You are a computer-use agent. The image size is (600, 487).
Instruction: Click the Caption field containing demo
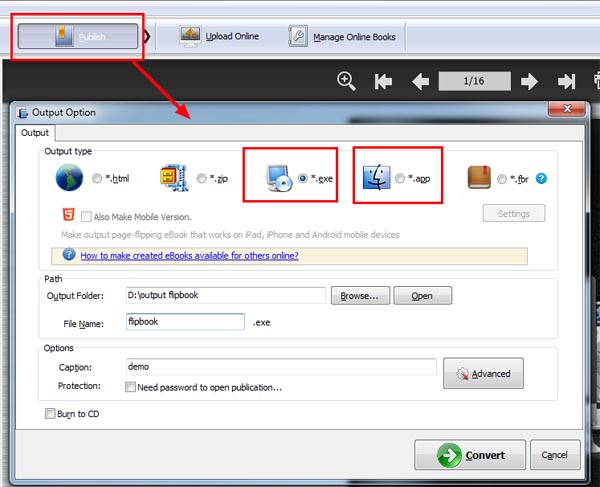[281, 367]
